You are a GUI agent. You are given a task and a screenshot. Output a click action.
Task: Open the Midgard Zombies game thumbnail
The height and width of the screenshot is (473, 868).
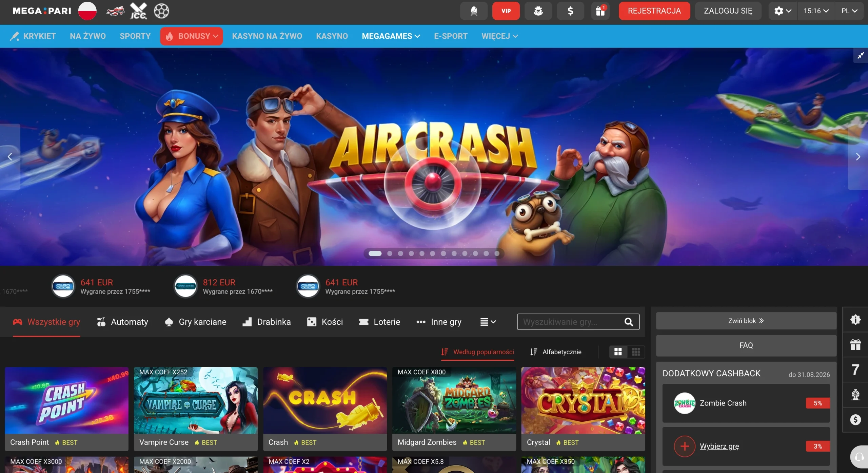pyautogui.click(x=454, y=400)
